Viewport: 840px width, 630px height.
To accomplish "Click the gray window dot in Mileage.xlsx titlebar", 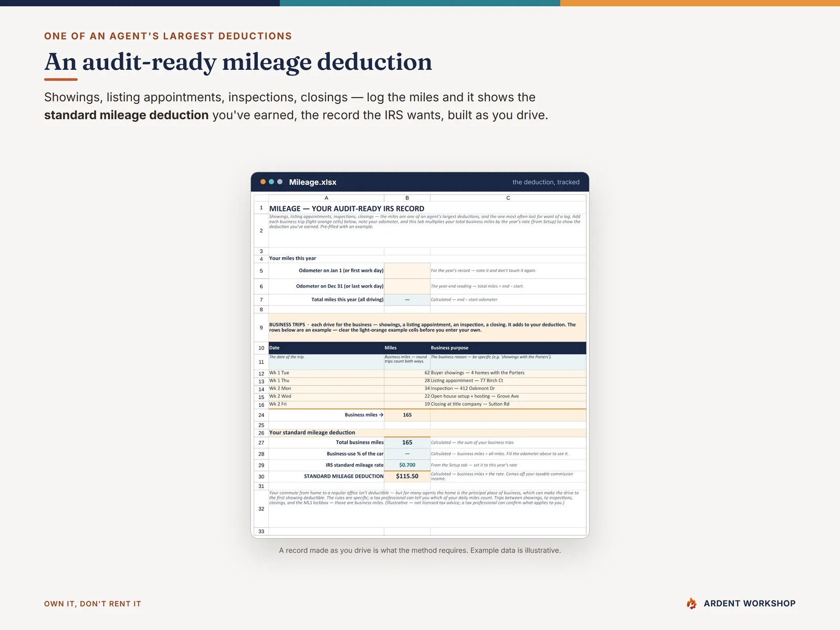I will point(280,182).
